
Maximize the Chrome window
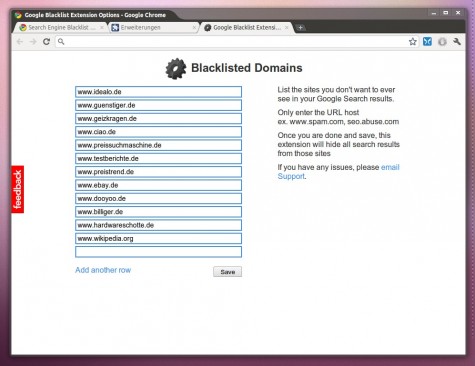point(446,13)
